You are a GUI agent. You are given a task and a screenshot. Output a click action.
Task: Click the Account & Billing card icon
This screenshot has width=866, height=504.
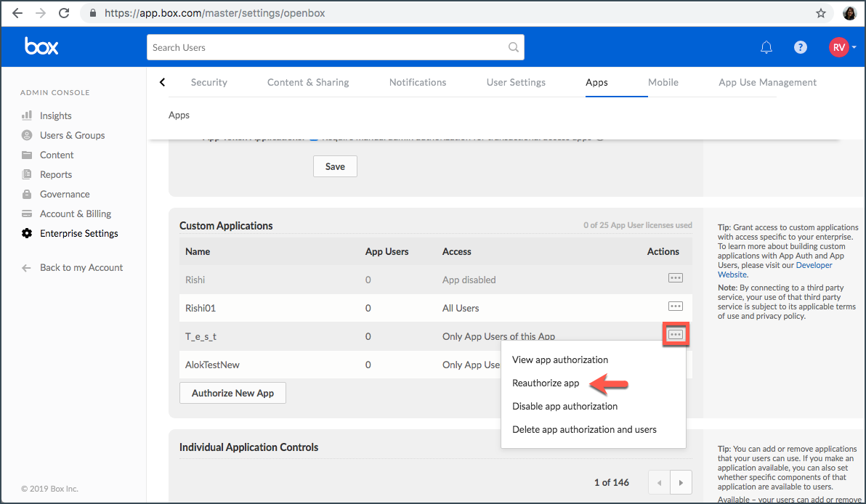[26, 214]
